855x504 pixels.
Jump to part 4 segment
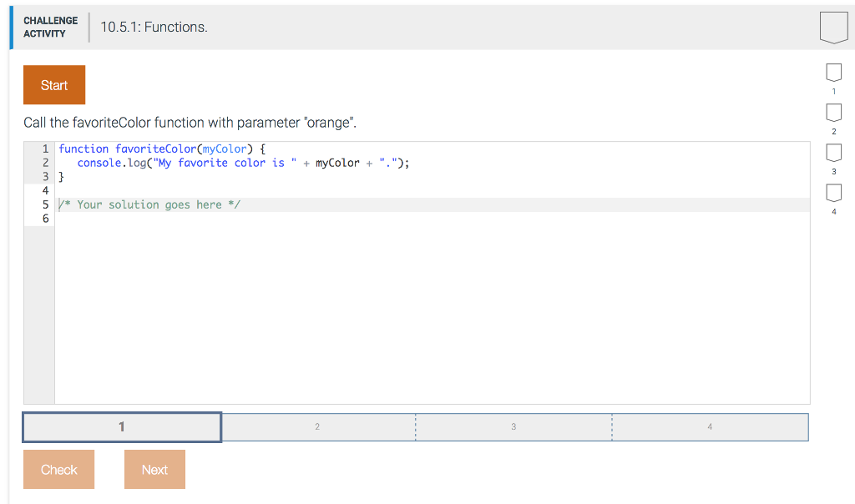click(710, 426)
